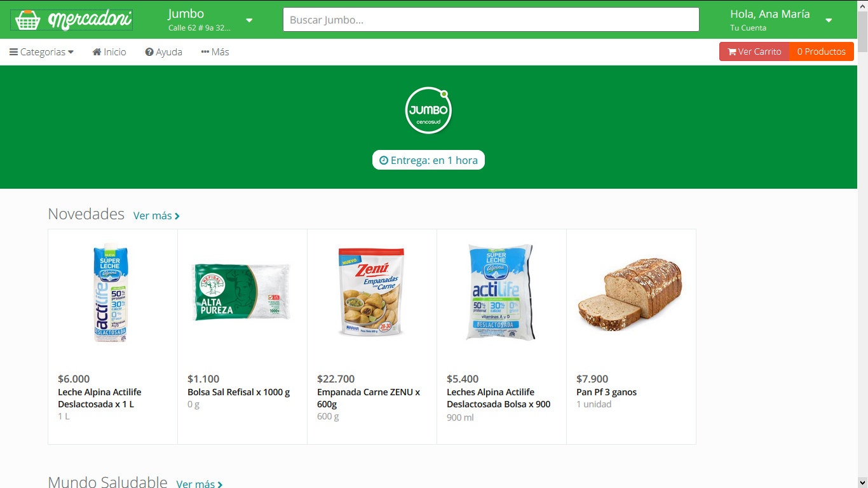Click the Mercadoni basket logo
Viewport: 868px width, 488px height.
28,20
